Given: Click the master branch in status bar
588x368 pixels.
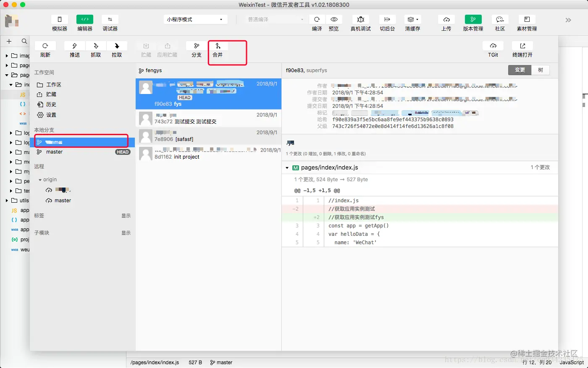Looking at the screenshot, I should [x=221, y=363].
